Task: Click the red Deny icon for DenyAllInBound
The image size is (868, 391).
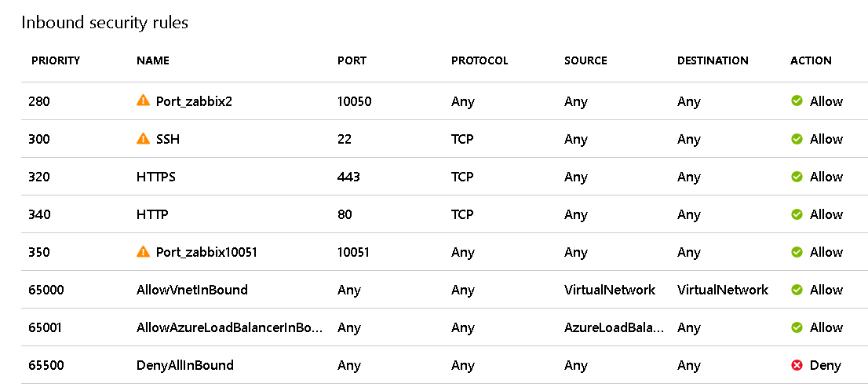Action: pyautogui.click(x=797, y=365)
